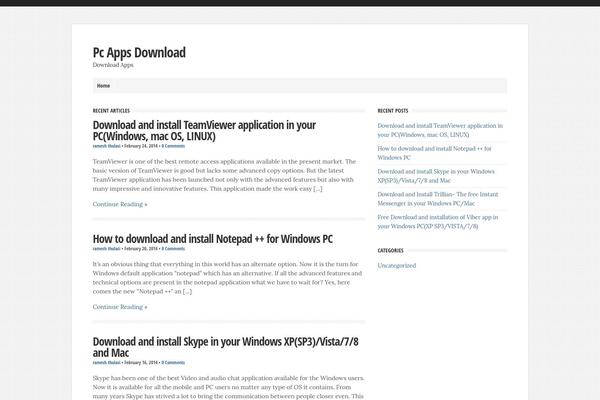The image size is (600, 400).
Task: Click author name under TeamViewer article
Action: click(106, 146)
